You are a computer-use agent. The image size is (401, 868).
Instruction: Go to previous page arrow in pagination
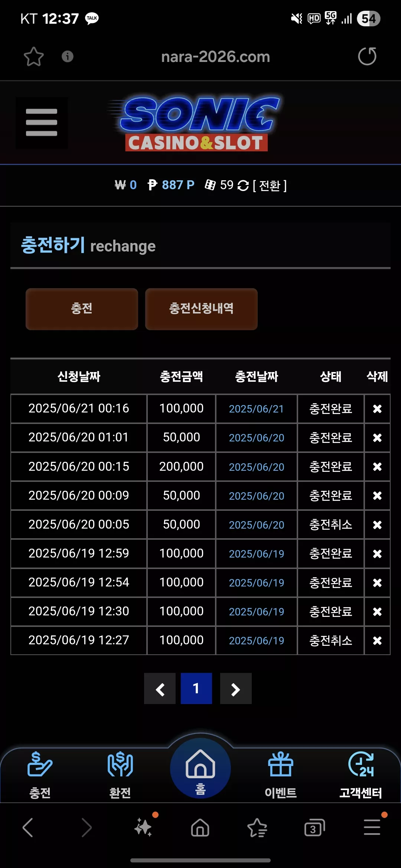tap(160, 689)
